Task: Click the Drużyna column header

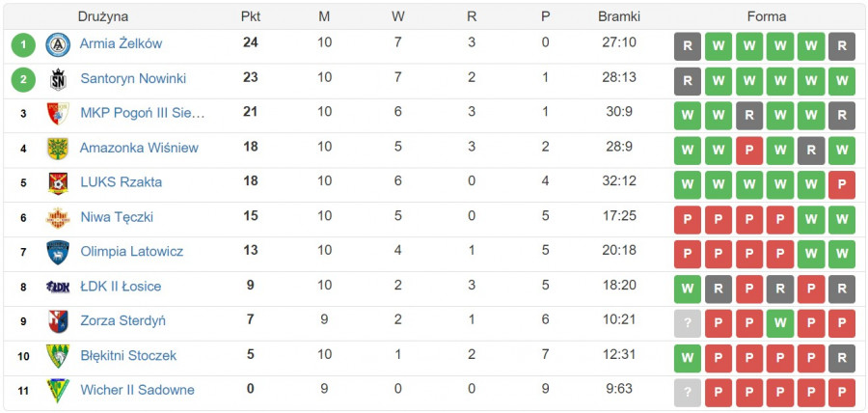Action: (x=103, y=16)
